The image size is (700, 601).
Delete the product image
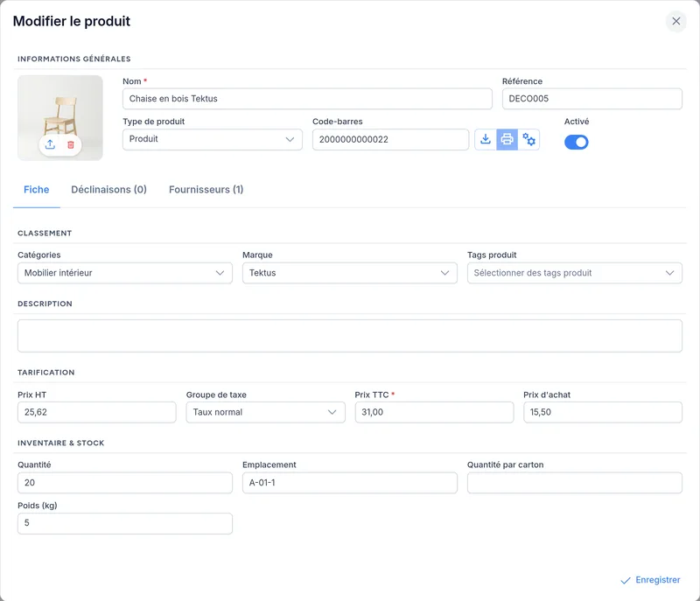[71, 144]
